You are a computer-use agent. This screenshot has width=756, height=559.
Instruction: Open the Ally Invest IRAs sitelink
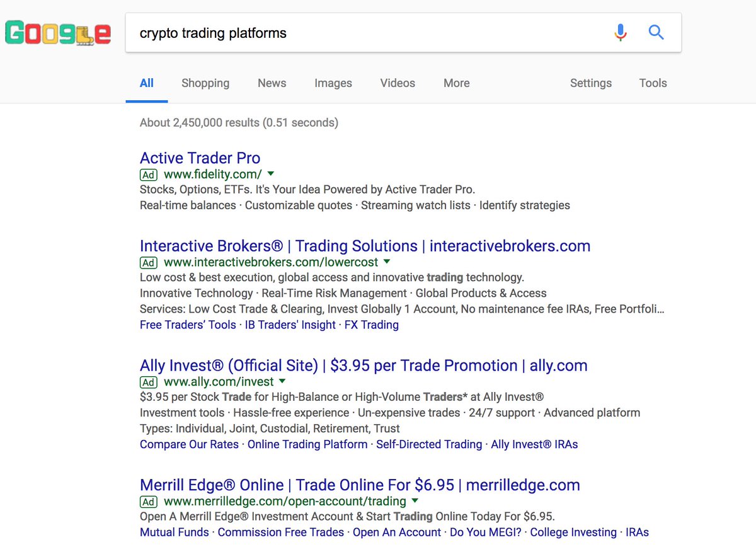(534, 445)
